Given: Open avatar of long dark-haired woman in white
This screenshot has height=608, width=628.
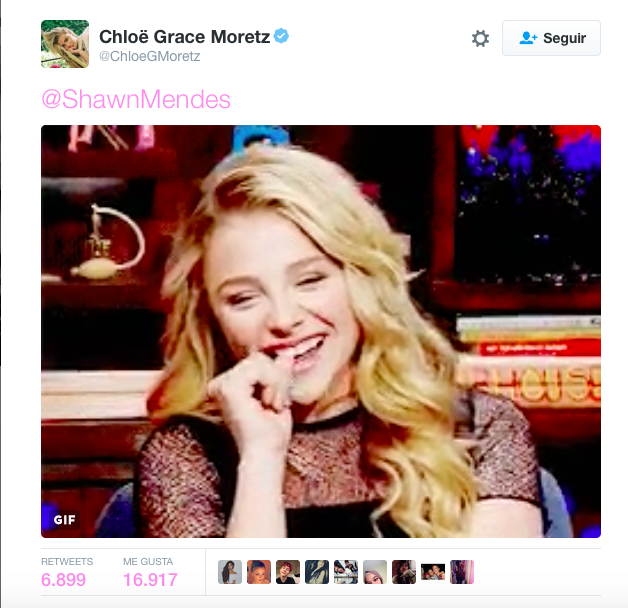Looking at the screenshot, I should [230, 572].
